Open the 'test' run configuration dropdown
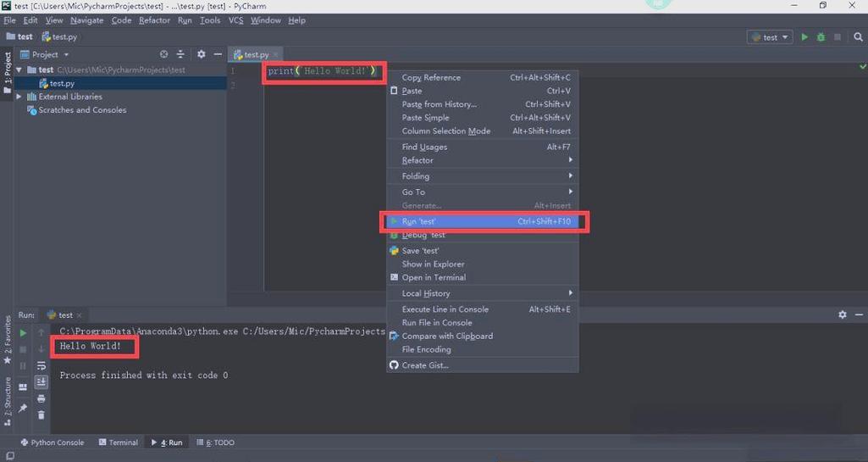Screen dimensions: 868x462 point(770,37)
